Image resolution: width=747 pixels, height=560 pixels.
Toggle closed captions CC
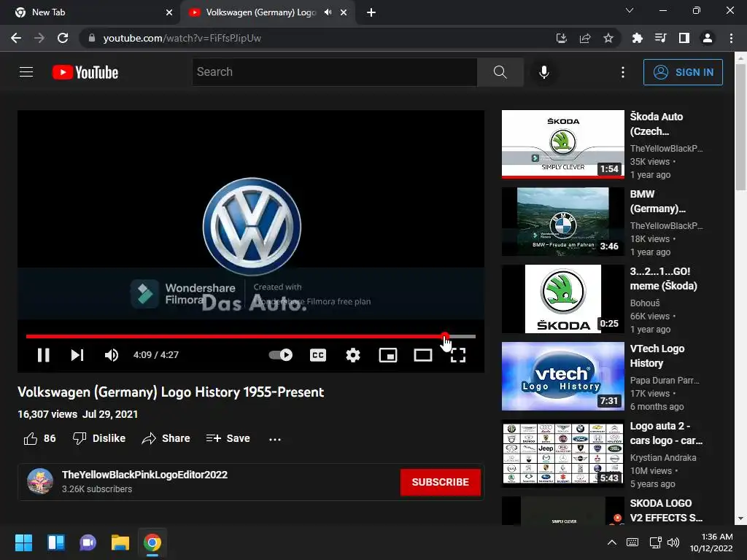click(318, 355)
